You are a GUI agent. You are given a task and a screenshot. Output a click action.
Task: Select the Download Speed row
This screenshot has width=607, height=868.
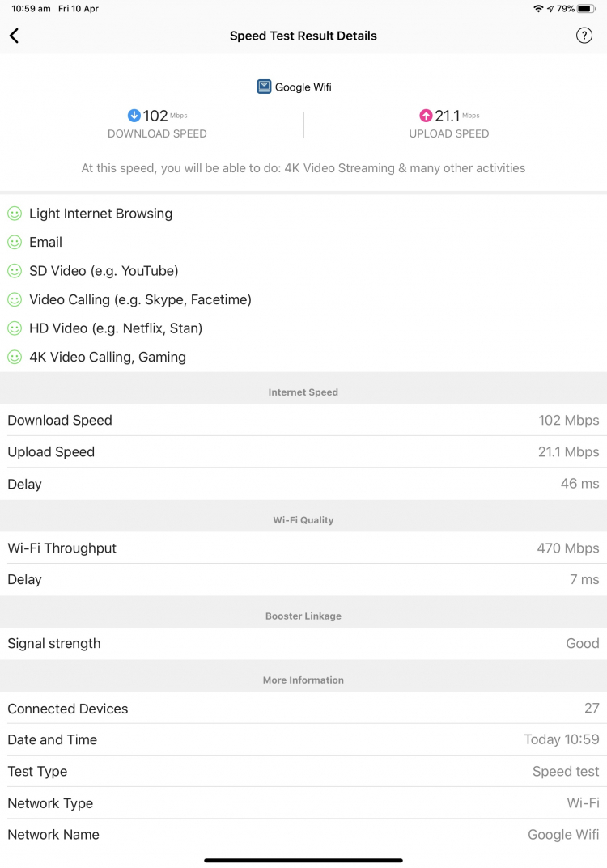click(303, 420)
